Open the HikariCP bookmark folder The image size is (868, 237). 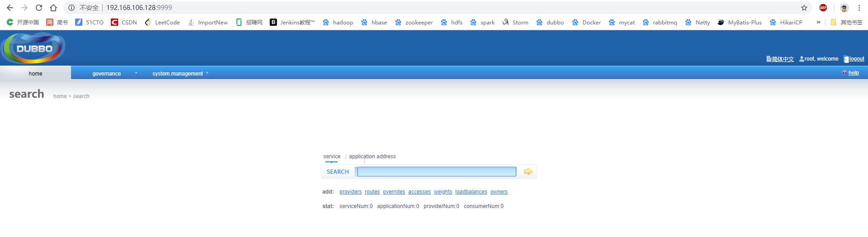[x=786, y=22]
